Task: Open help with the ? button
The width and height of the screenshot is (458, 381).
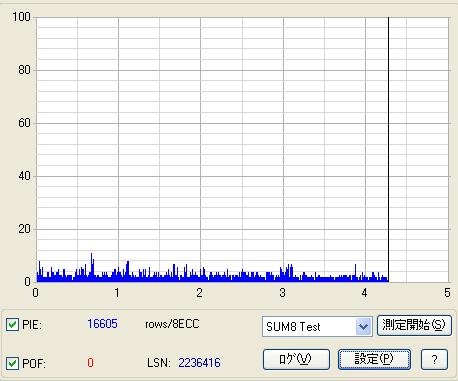Action: point(434,360)
